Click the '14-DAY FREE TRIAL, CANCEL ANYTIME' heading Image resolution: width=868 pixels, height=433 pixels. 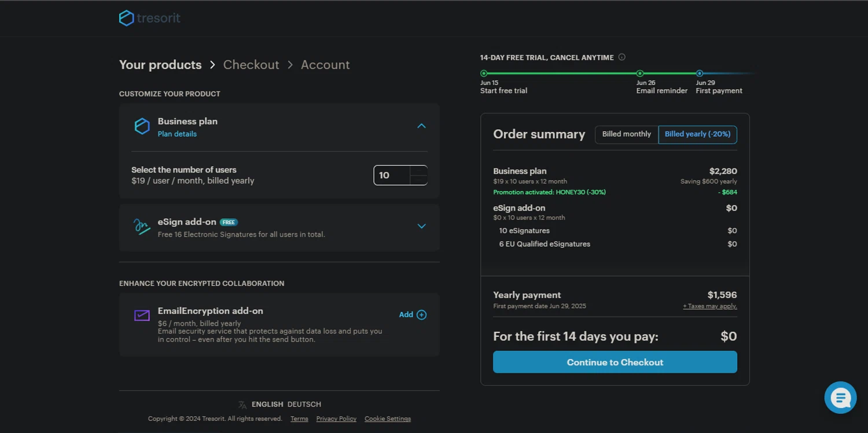point(547,58)
